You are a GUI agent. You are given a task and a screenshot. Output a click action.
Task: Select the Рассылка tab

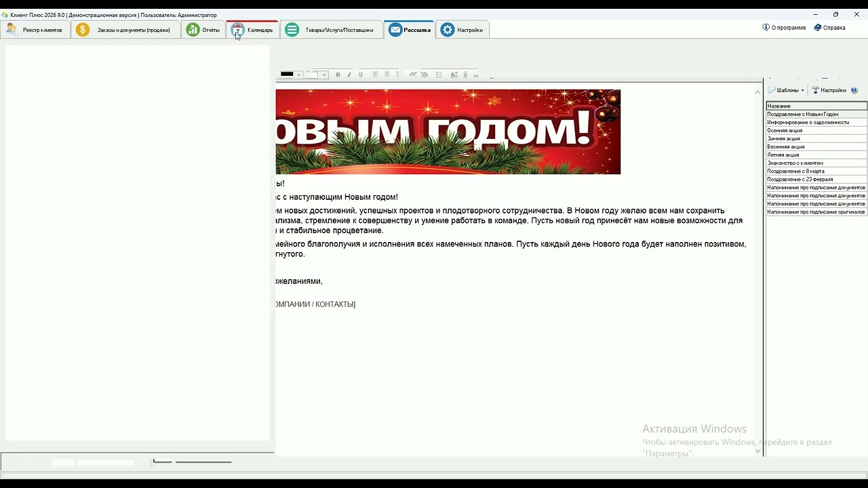pos(410,30)
